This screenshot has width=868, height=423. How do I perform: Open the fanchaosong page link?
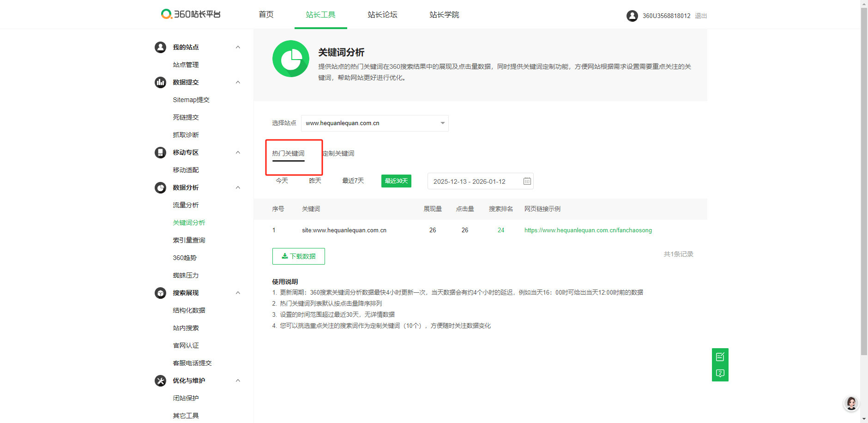pos(588,230)
